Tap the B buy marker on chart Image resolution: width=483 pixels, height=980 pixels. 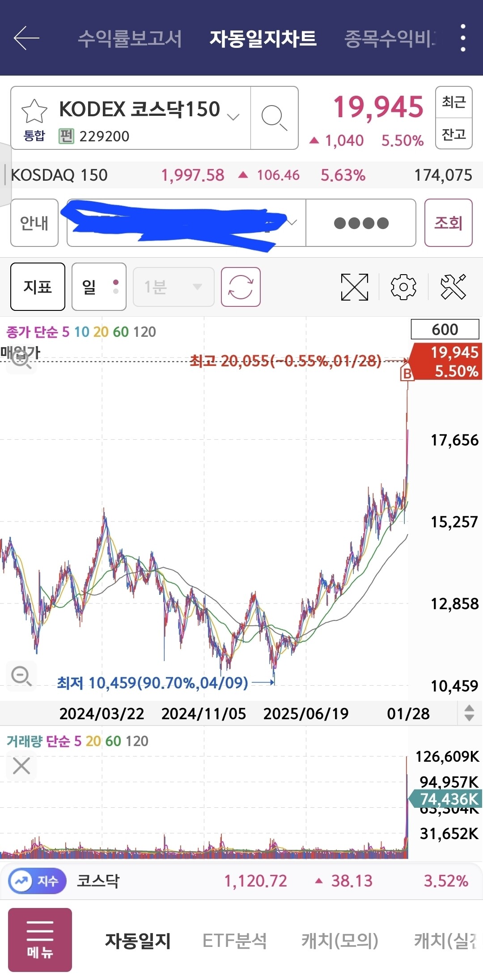[x=407, y=373]
